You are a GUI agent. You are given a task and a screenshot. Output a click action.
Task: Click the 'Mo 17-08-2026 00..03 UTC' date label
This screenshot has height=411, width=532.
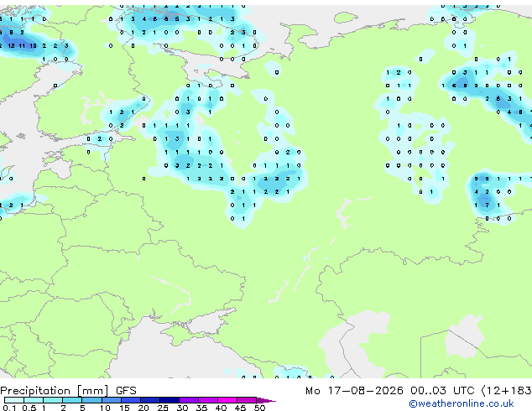point(389,391)
